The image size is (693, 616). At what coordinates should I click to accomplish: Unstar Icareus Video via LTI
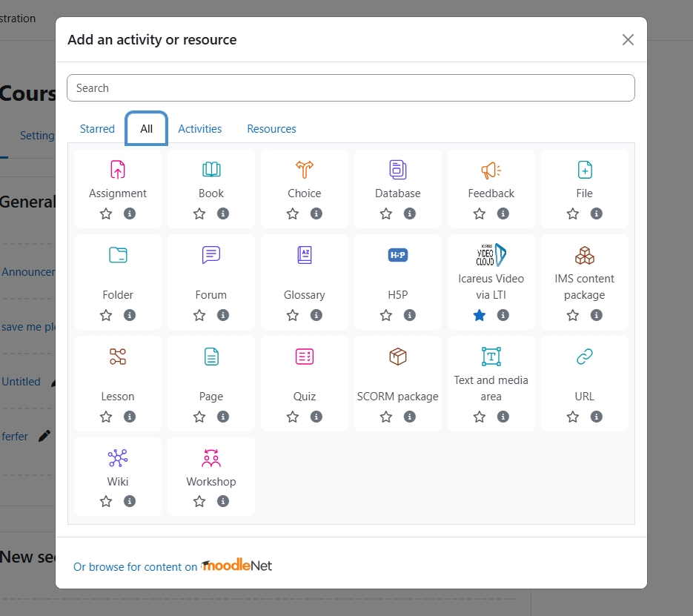[480, 315]
